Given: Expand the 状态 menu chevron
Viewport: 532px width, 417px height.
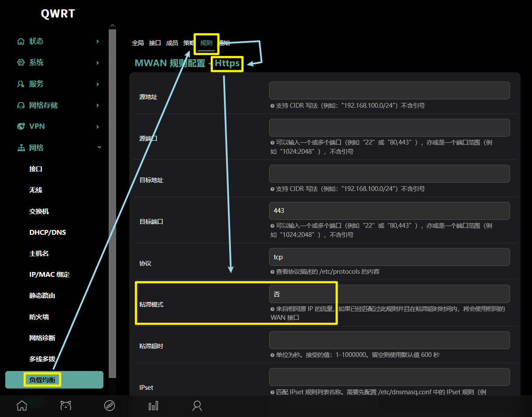Looking at the screenshot, I should point(98,41).
